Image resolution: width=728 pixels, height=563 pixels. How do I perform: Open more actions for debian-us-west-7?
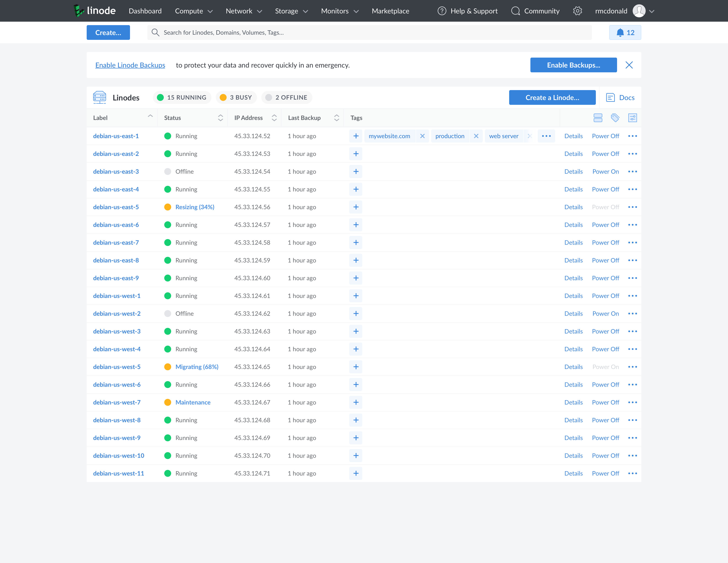point(632,402)
